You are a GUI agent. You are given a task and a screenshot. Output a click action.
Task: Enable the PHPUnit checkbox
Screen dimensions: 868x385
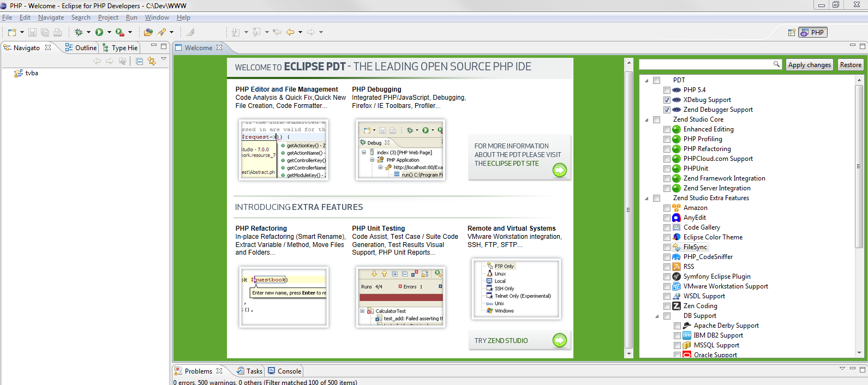[x=667, y=169]
